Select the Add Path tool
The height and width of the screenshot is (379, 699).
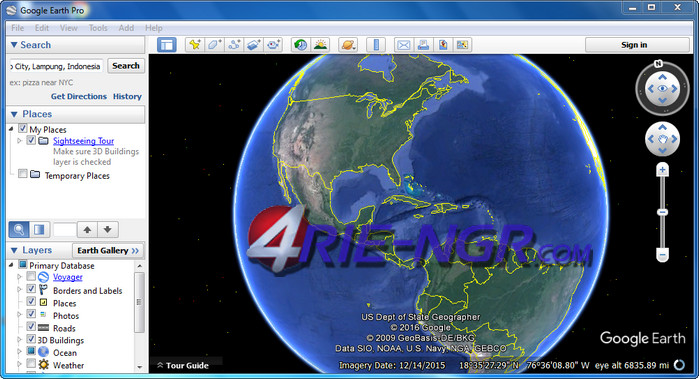(x=234, y=45)
